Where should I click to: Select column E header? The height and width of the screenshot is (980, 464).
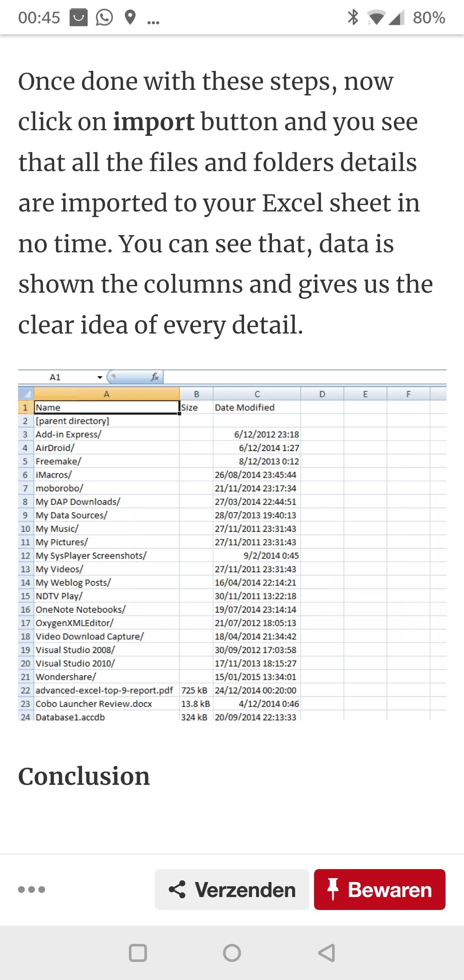pyautogui.click(x=365, y=394)
